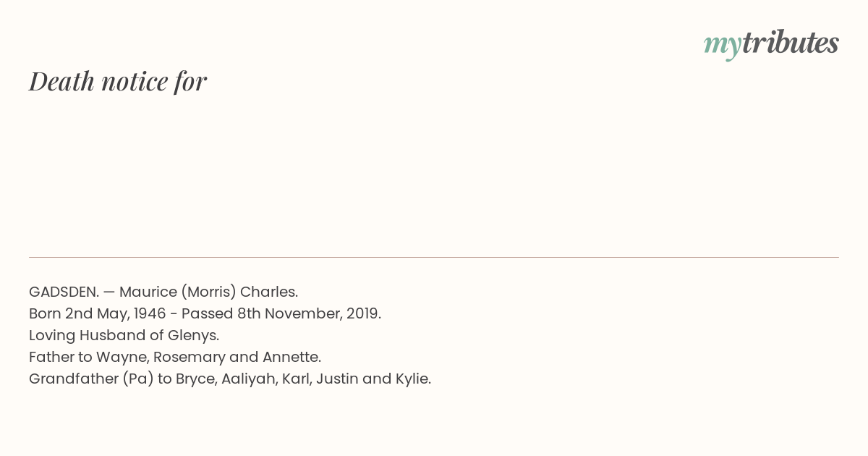Select the green 'my' part of logo
Image resolution: width=868 pixels, height=456 pixels.
(x=723, y=47)
